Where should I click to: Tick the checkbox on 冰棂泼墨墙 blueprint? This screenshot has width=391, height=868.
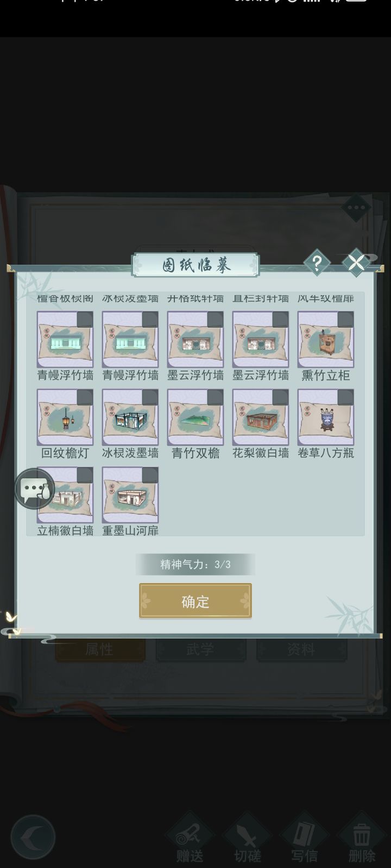click(150, 398)
